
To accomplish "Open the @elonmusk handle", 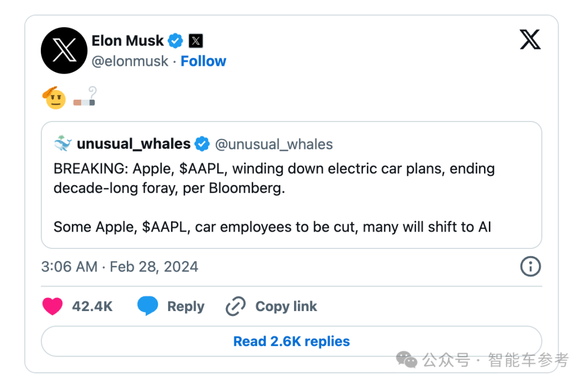I will (x=130, y=61).
